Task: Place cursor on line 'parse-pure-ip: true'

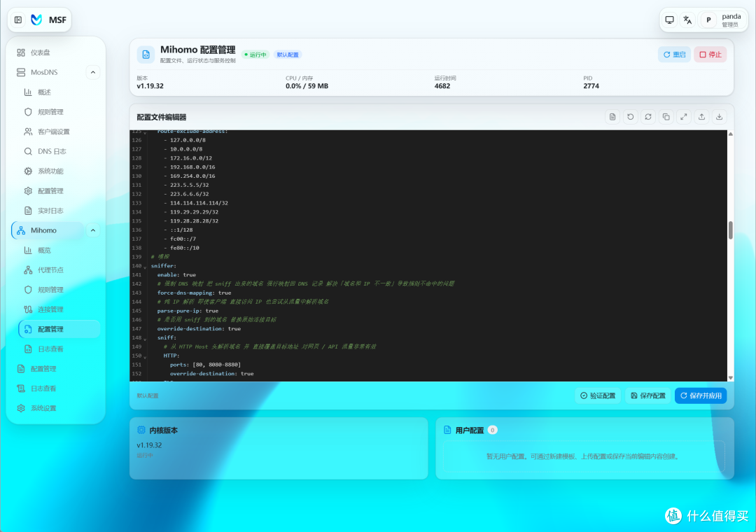Action: pos(188,311)
